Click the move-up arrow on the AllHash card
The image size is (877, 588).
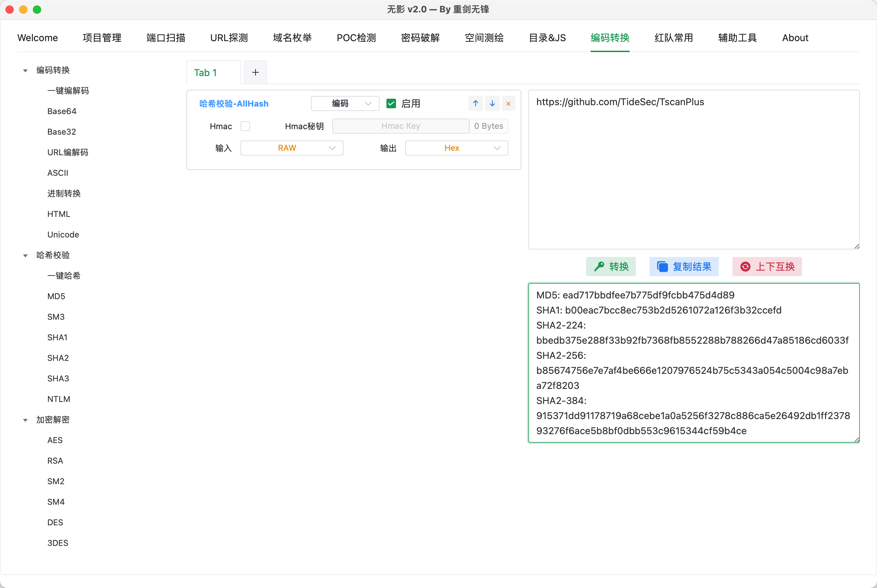point(475,103)
